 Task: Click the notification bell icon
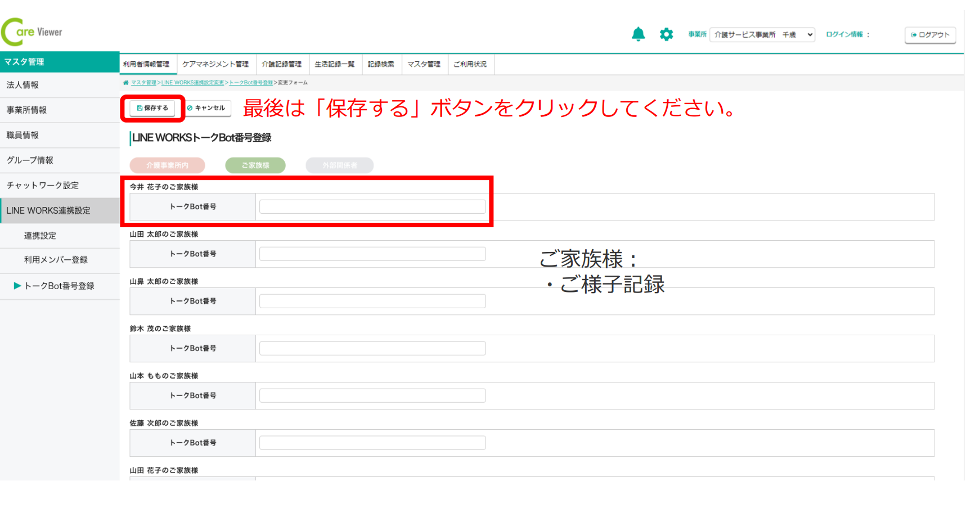coord(638,34)
